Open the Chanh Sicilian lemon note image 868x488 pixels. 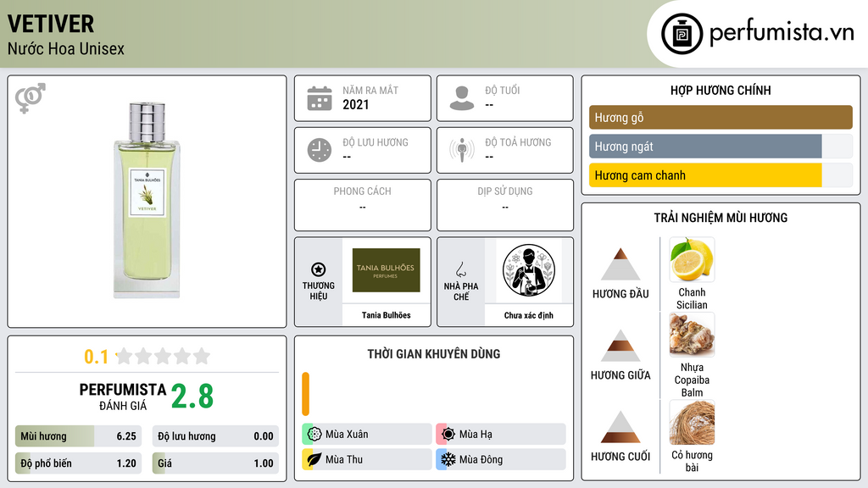click(x=692, y=259)
